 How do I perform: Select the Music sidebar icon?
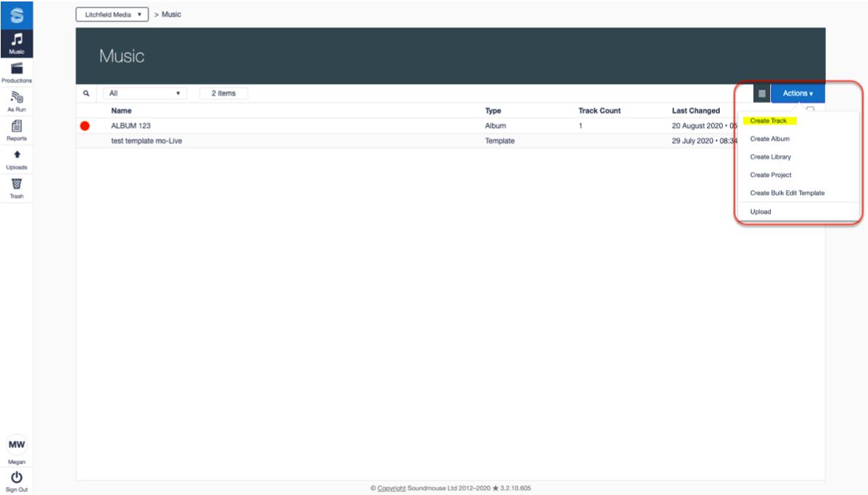pyautogui.click(x=17, y=43)
